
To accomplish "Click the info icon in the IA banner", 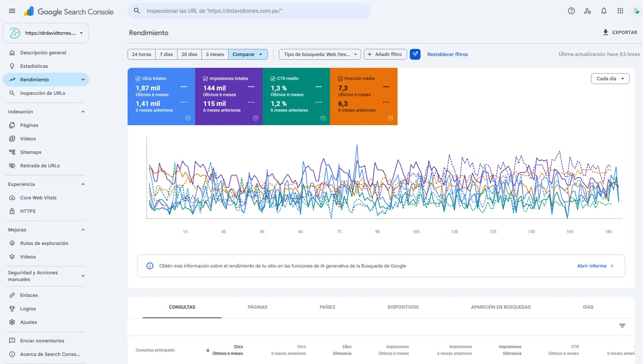I will point(150,266).
